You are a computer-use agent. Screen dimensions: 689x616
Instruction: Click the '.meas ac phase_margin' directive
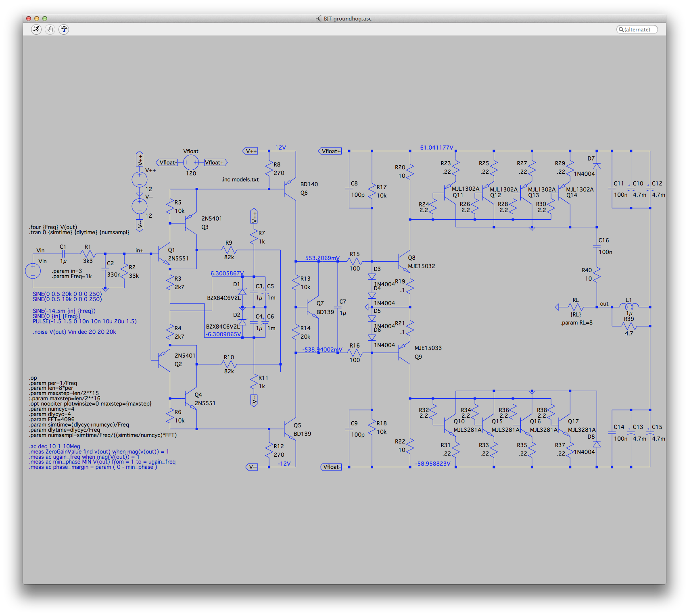click(93, 467)
